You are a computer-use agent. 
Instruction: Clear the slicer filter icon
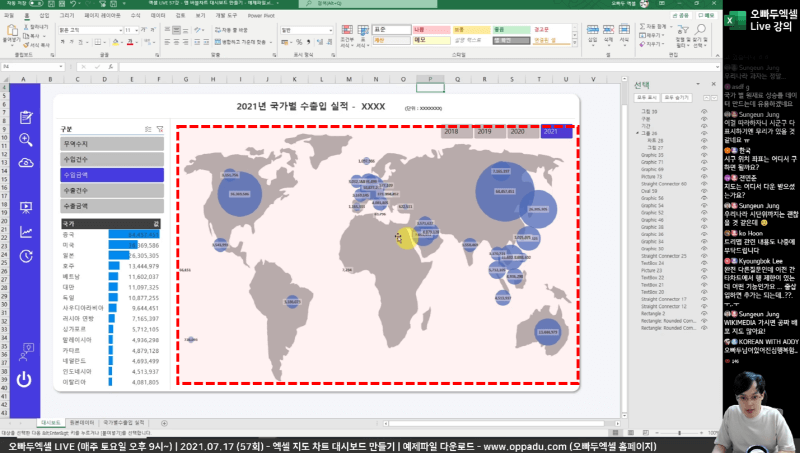coord(159,129)
